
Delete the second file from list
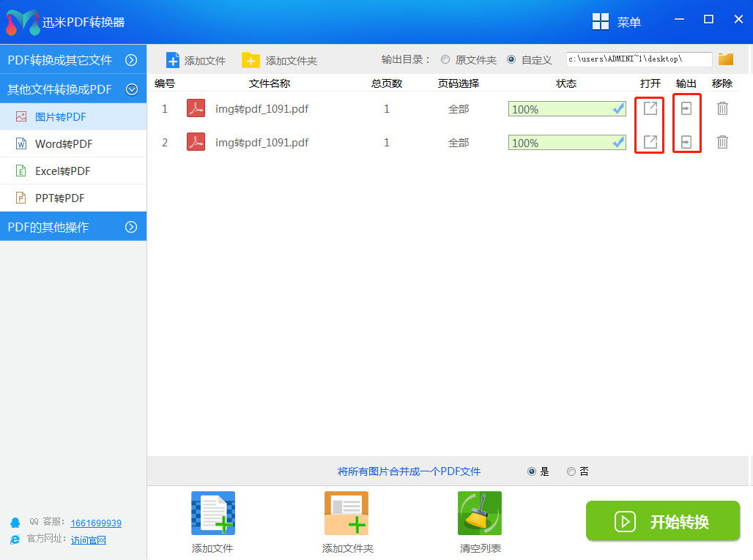[722, 142]
